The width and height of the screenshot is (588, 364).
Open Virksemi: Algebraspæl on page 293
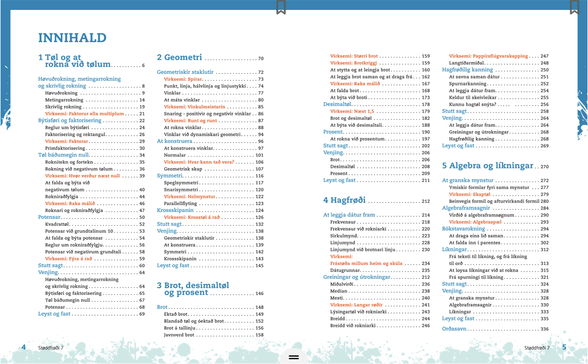[499, 222]
